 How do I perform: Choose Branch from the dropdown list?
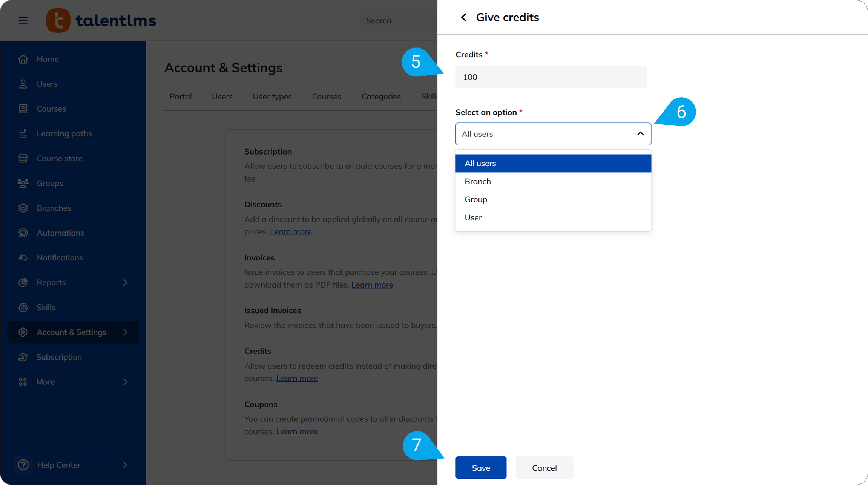pos(477,181)
